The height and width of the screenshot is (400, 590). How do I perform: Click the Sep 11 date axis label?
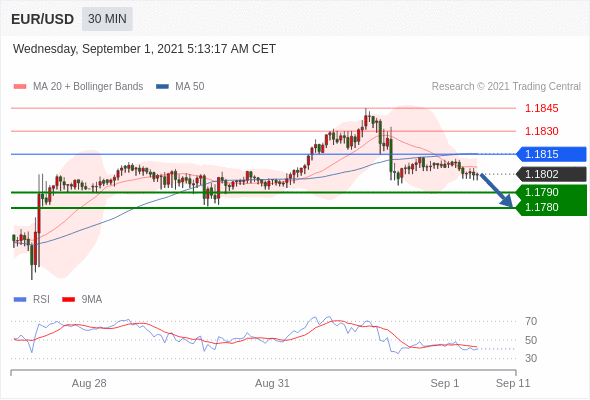pyautogui.click(x=513, y=383)
